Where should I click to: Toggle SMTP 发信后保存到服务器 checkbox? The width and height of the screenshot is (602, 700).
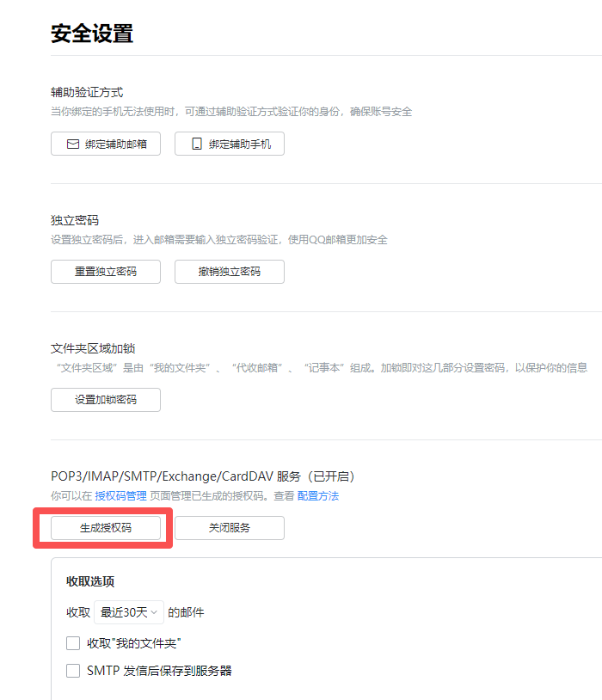73,671
